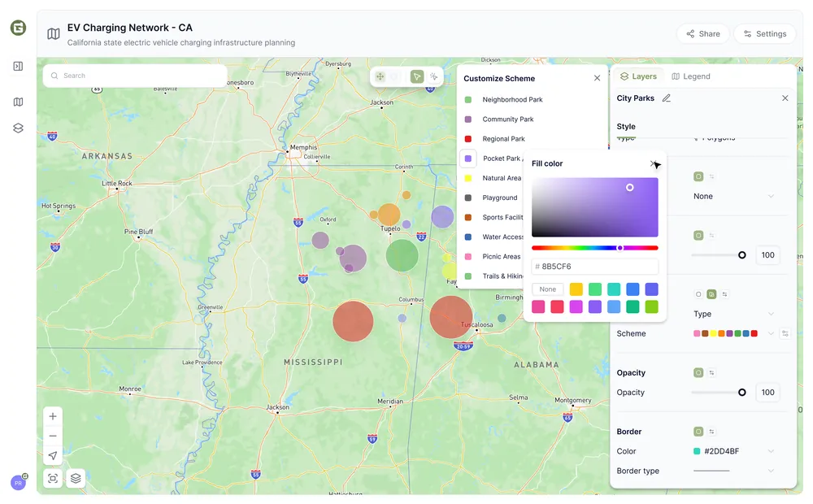Click the Playground gray color square
813x504 pixels.
tap(468, 198)
